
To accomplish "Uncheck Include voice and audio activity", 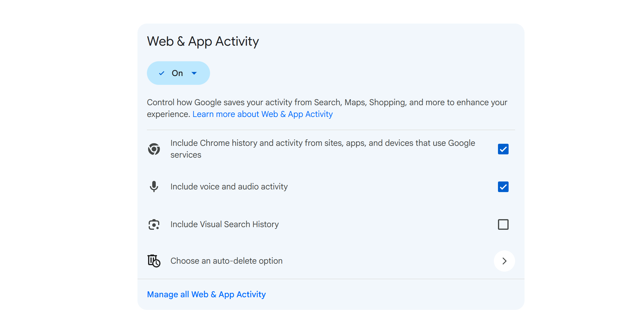I will [503, 187].
